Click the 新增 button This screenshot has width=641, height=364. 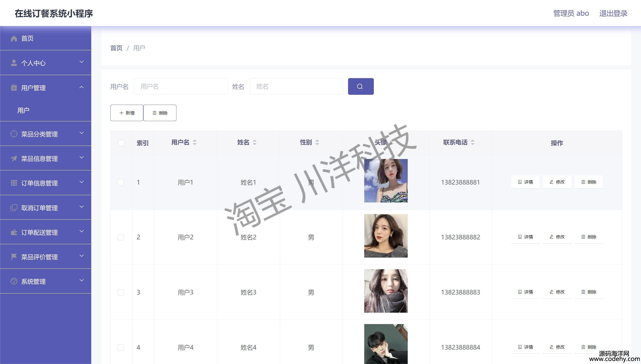(x=127, y=113)
